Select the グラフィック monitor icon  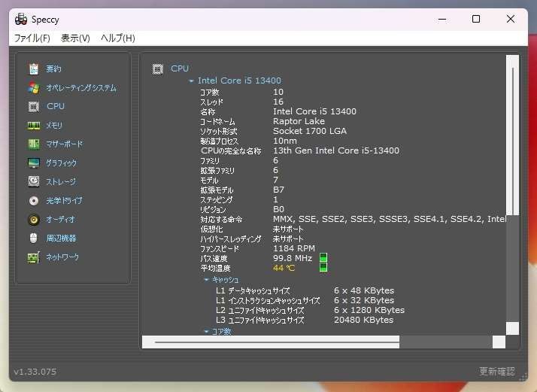34,163
